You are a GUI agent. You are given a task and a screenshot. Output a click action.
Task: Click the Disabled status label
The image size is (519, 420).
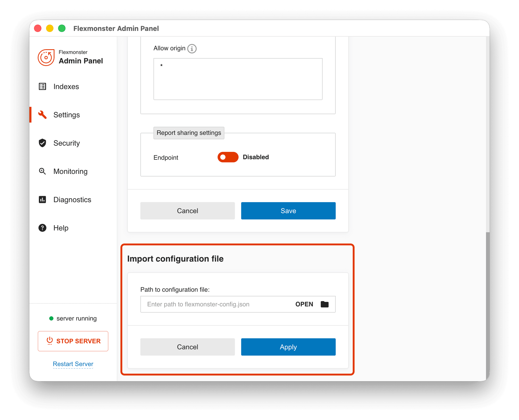(256, 157)
